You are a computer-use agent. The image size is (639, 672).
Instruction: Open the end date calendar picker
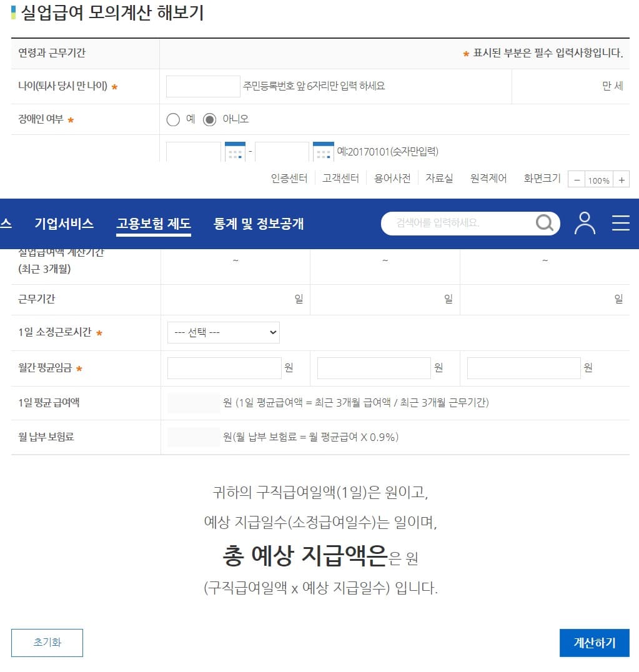pyautogui.click(x=322, y=151)
